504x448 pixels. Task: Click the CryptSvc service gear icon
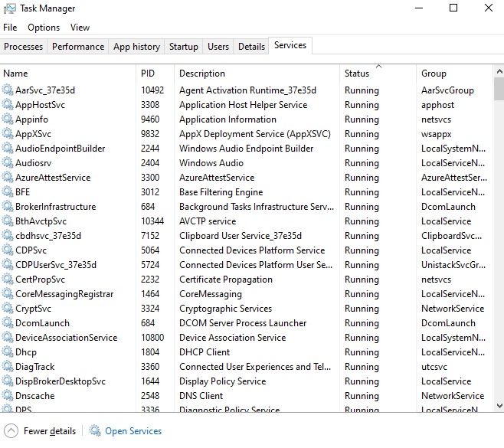click(8, 308)
